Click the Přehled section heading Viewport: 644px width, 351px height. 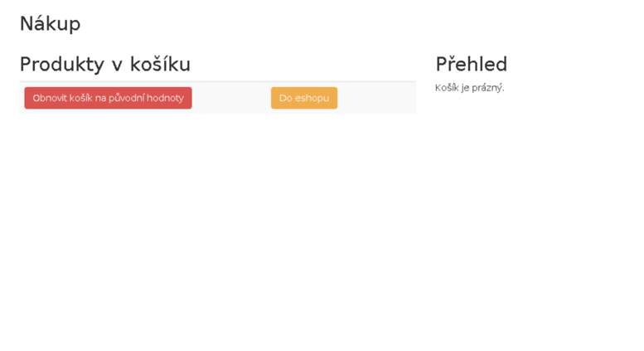tap(472, 64)
